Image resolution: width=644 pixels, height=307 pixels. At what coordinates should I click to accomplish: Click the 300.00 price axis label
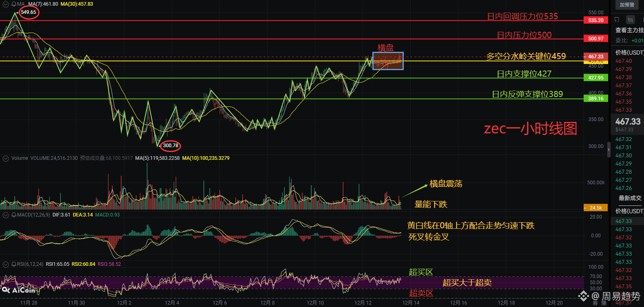[x=596, y=146]
